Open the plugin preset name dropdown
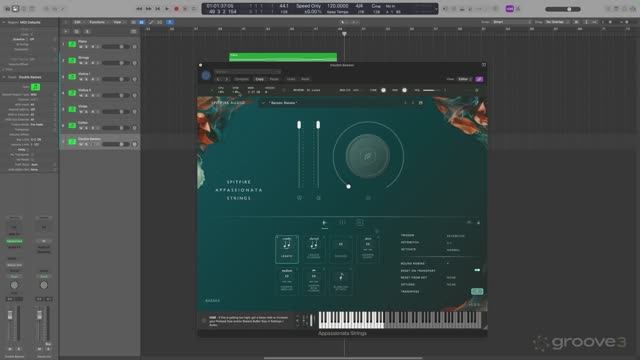Image resolution: width=640 pixels, height=360 pixels. pyautogui.click(x=248, y=72)
